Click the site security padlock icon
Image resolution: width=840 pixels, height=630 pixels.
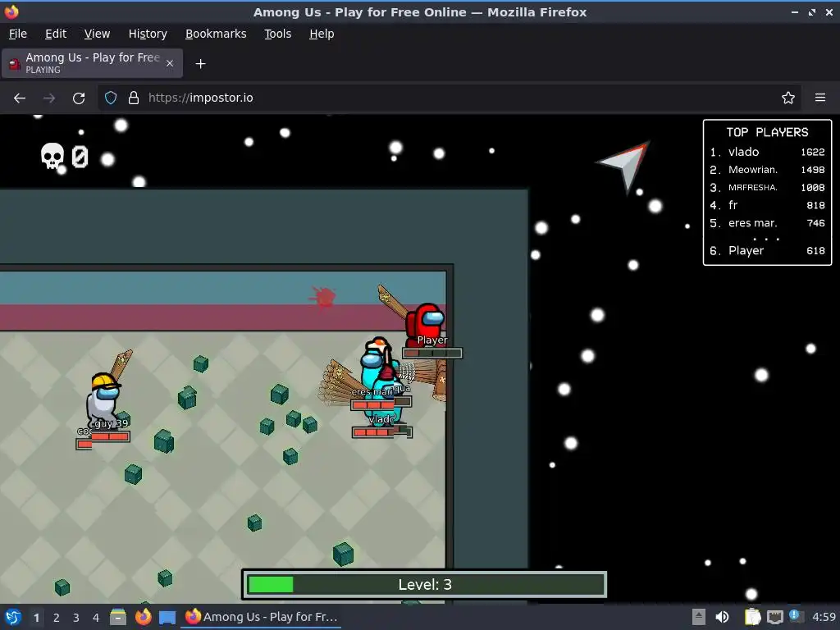coord(134,98)
